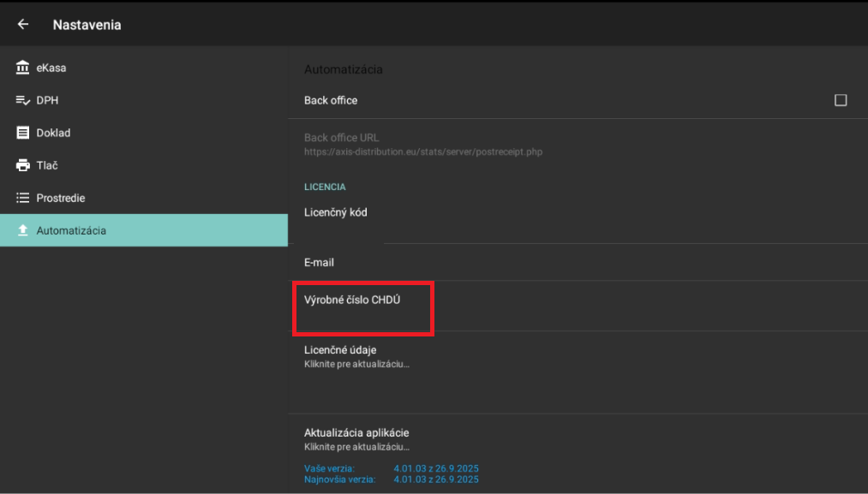This screenshot has height=494, width=868.
Task: Switch to Tlač settings
Action: pyautogui.click(x=47, y=165)
